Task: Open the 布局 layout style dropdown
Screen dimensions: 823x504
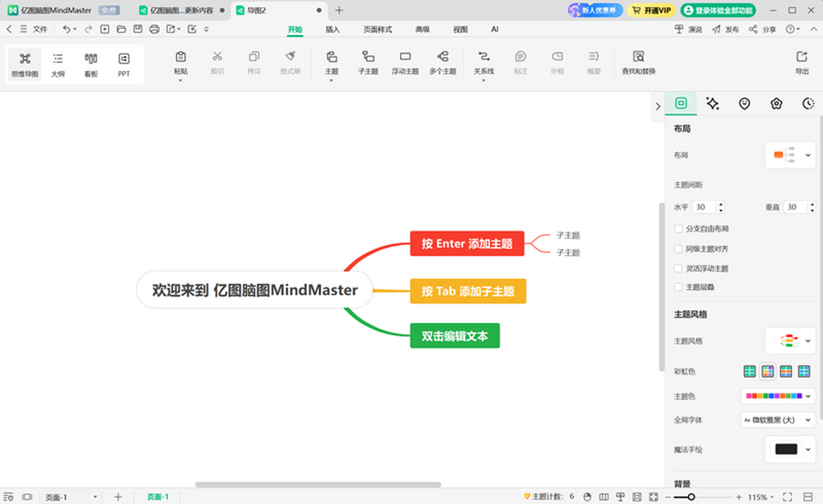Action: tap(790, 155)
